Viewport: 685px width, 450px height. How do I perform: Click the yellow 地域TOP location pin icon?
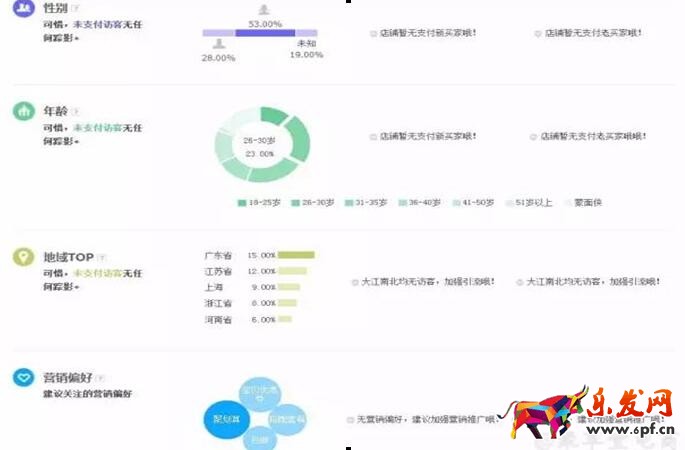[x=23, y=257]
